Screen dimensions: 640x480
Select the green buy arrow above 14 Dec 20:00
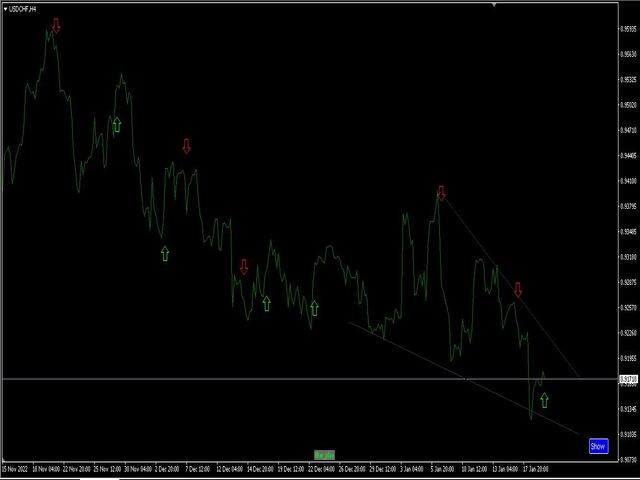(x=266, y=304)
